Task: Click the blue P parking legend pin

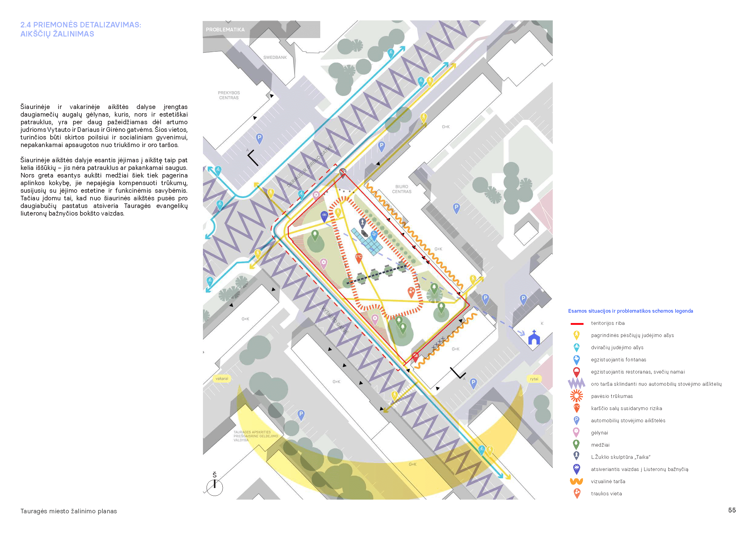Action: [x=576, y=420]
